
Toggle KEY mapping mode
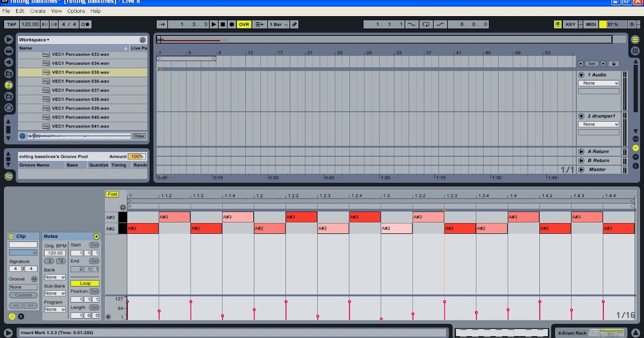tap(571, 24)
